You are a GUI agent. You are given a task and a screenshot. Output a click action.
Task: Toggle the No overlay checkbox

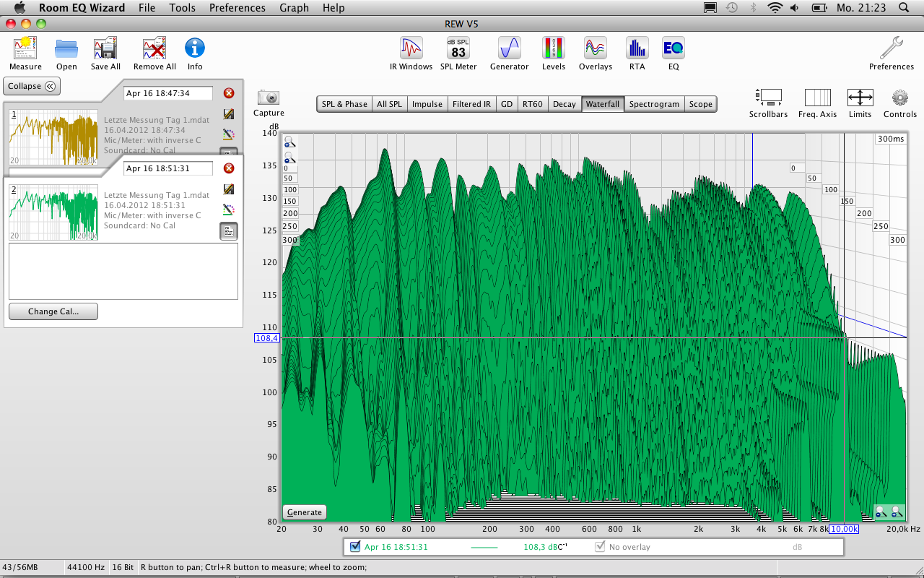pos(600,546)
